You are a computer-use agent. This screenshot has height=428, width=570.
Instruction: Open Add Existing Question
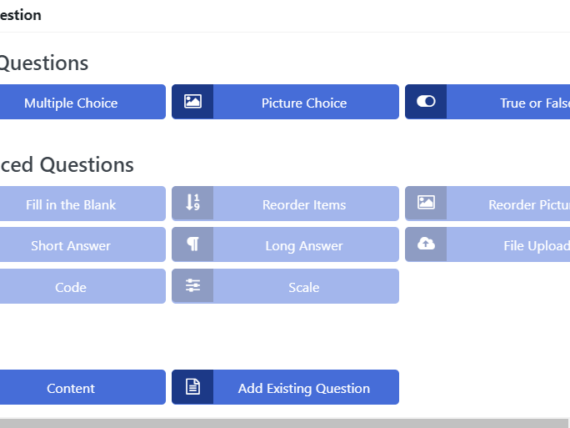click(x=304, y=388)
